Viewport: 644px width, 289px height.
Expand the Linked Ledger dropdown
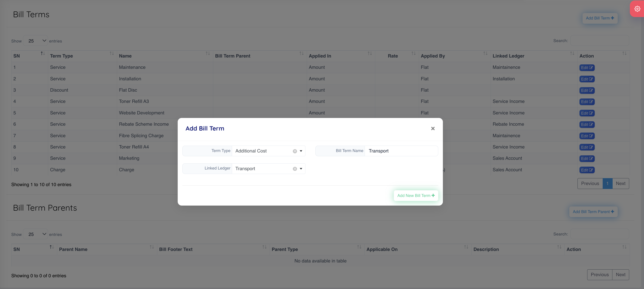click(x=301, y=169)
